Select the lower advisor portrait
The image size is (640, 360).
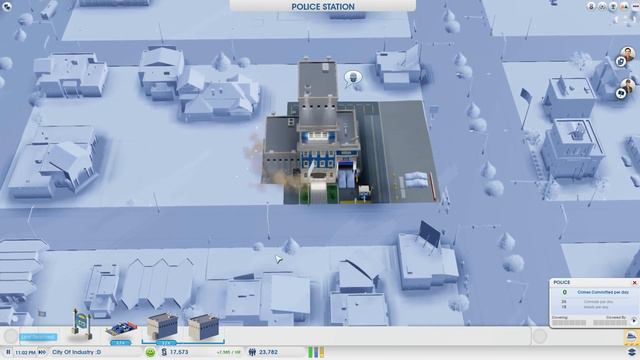pyautogui.click(x=628, y=86)
